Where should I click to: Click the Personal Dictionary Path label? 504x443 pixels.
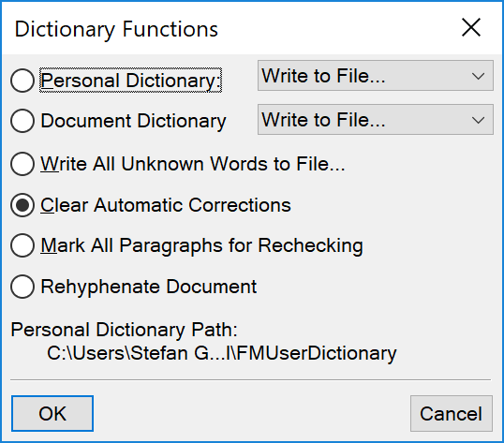(x=124, y=330)
